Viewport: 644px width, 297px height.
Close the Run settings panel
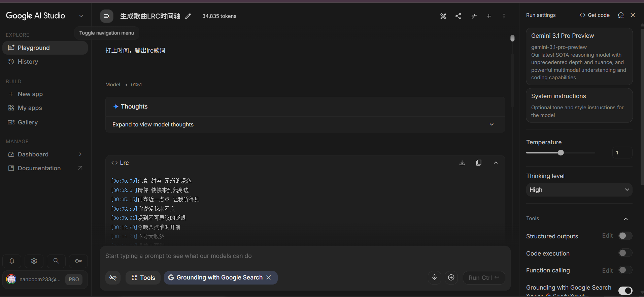click(633, 15)
